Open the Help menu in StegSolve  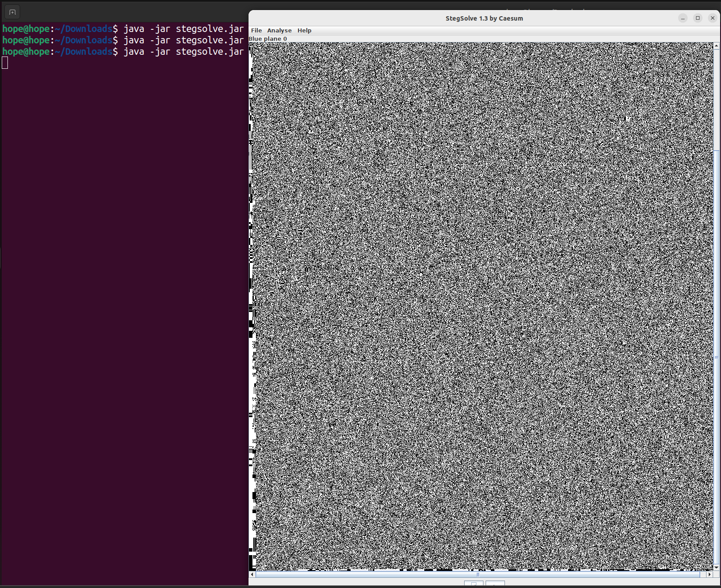coord(304,30)
